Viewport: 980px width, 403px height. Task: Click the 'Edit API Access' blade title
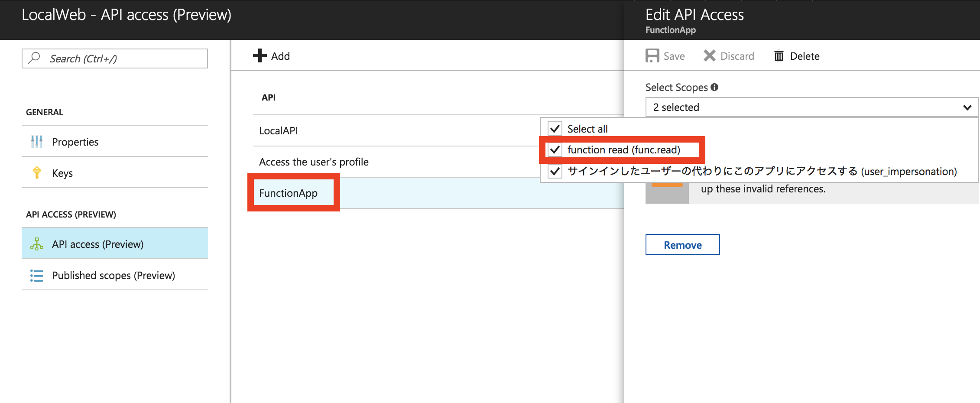694,15
